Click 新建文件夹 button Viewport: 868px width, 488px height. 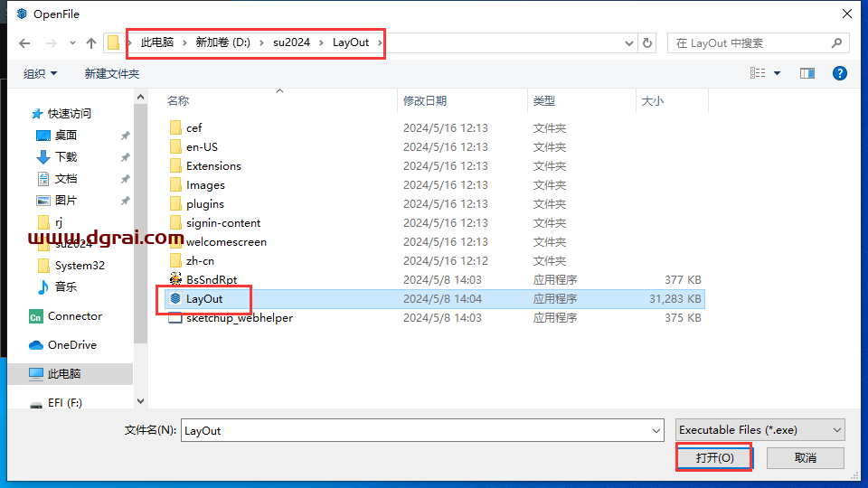[x=112, y=73]
